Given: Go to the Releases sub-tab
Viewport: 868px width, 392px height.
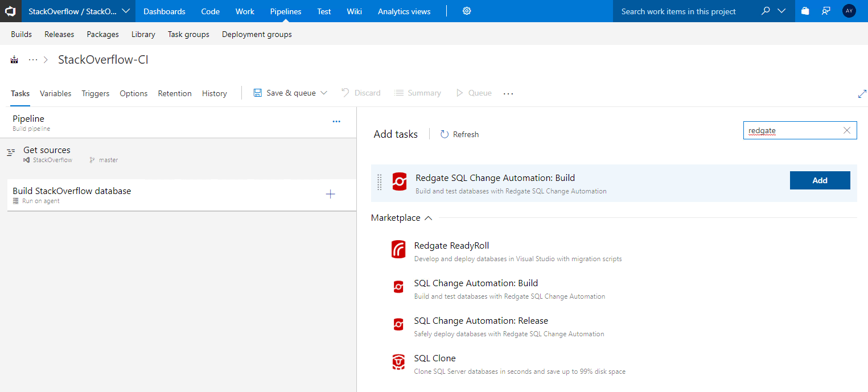Looking at the screenshot, I should [x=59, y=34].
